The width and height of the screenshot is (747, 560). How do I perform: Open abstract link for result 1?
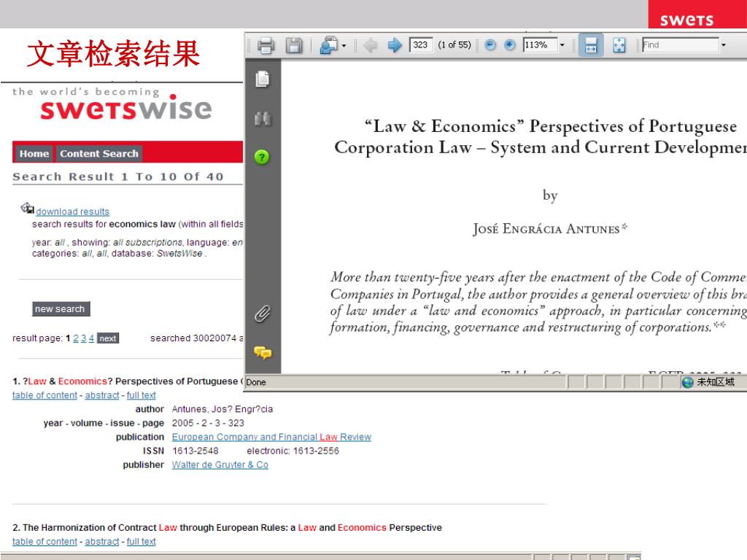[102, 395]
